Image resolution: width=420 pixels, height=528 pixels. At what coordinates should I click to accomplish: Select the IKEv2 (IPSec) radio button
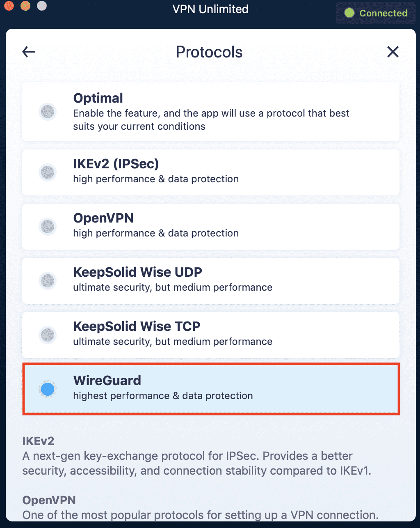click(x=48, y=172)
